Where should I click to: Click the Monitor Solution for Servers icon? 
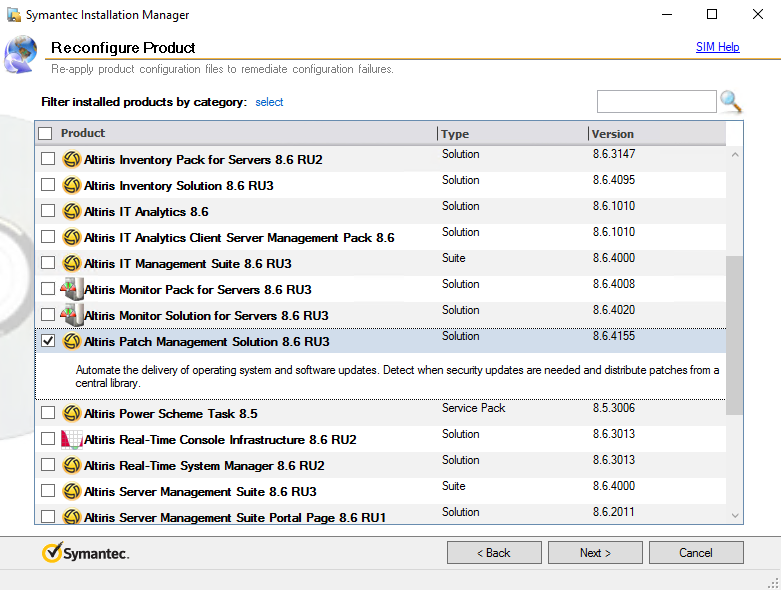(x=72, y=315)
